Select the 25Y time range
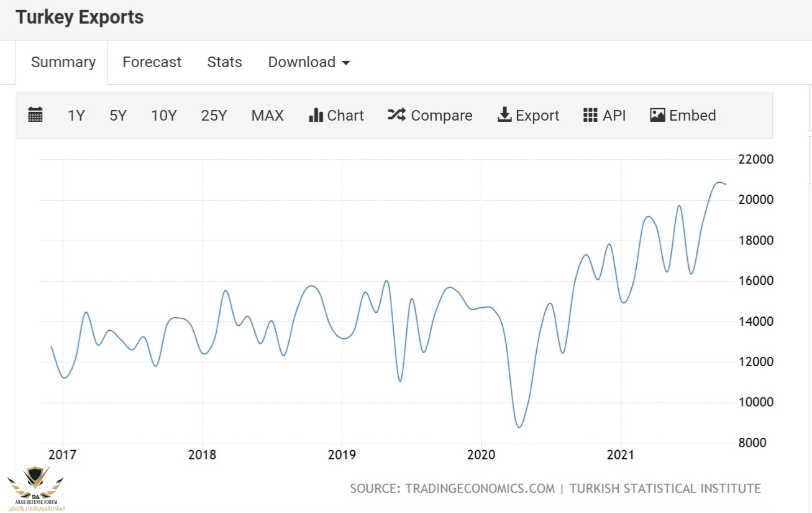The width and height of the screenshot is (812, 513). pyautogui.click(x=214, y=116)
